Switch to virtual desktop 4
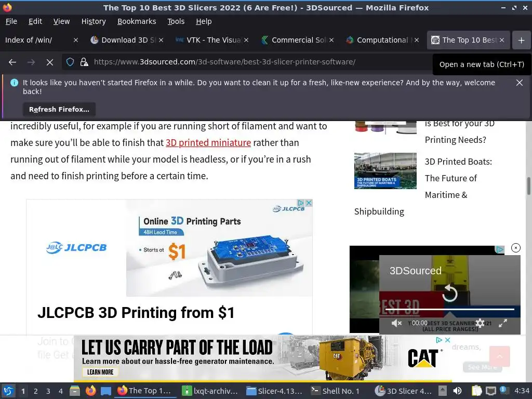 (x=61, y=391)
